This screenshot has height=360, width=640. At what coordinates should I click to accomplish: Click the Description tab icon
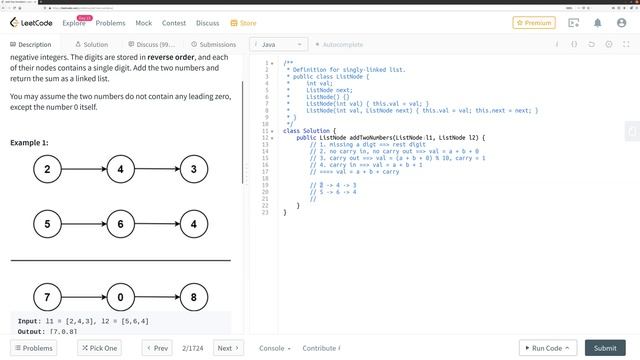(x=13, y=44)
